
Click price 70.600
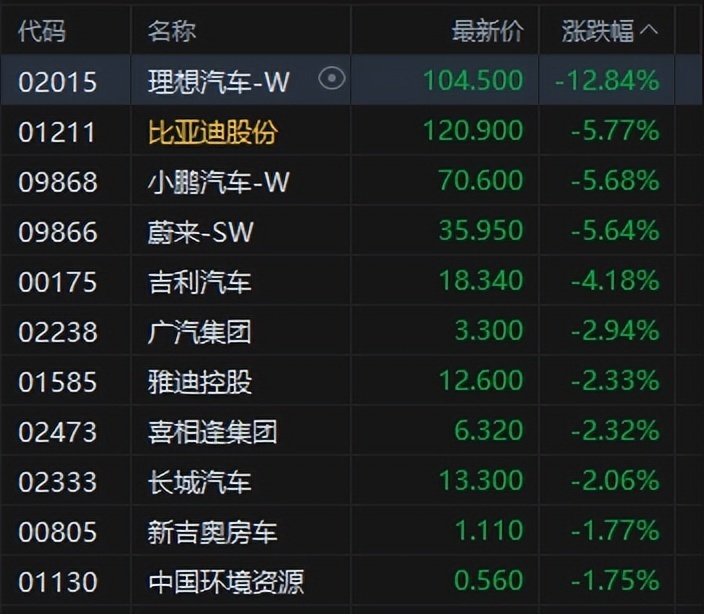tap(481, 180)
